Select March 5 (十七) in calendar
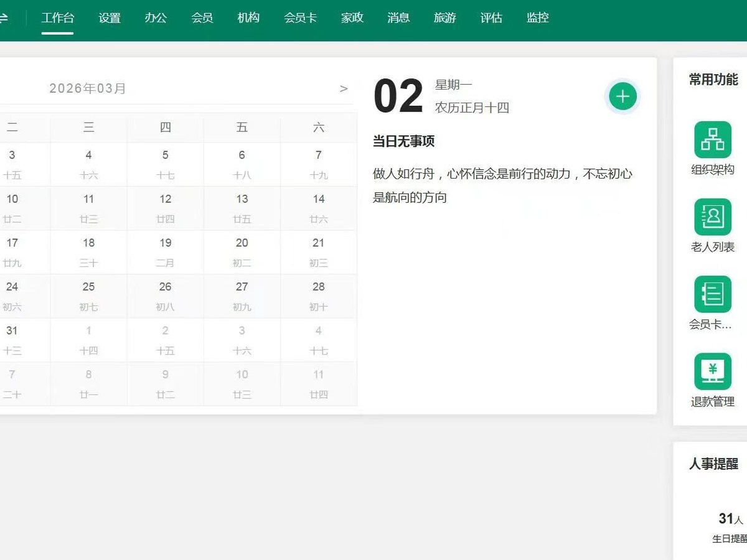Image resolution: width=747 pixels, height=560 pixels. coord(165,164)
